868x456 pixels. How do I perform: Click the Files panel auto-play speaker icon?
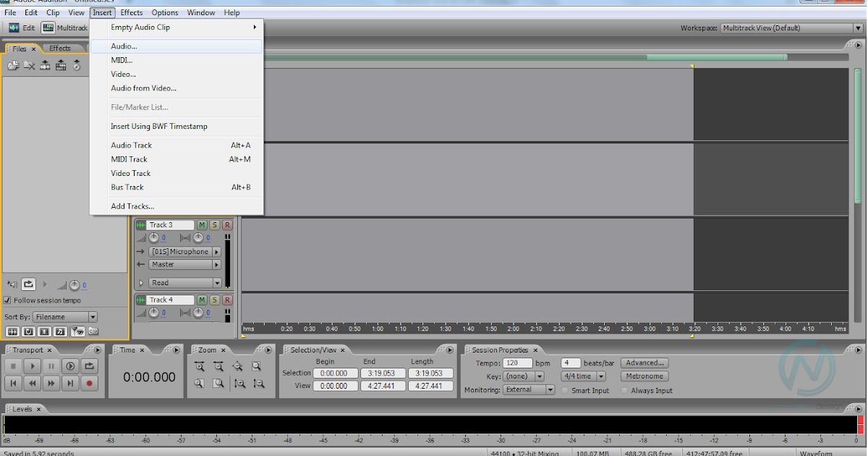click(12, 284)
